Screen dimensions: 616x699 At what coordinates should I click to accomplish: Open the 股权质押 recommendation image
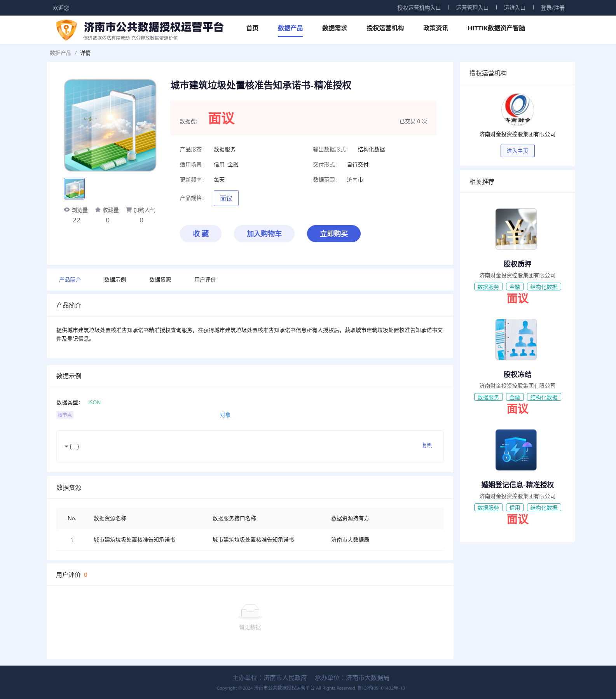[x=516, y=229]
